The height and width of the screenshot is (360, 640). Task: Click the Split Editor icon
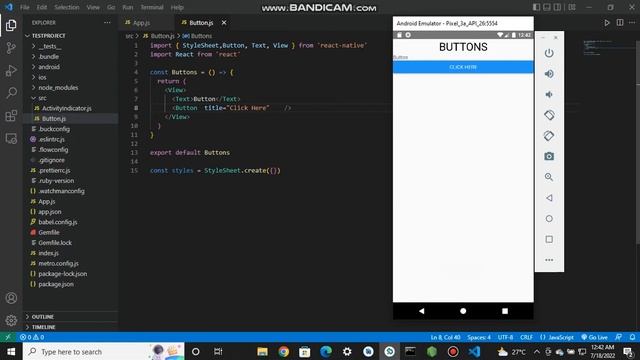coord(620,23)
